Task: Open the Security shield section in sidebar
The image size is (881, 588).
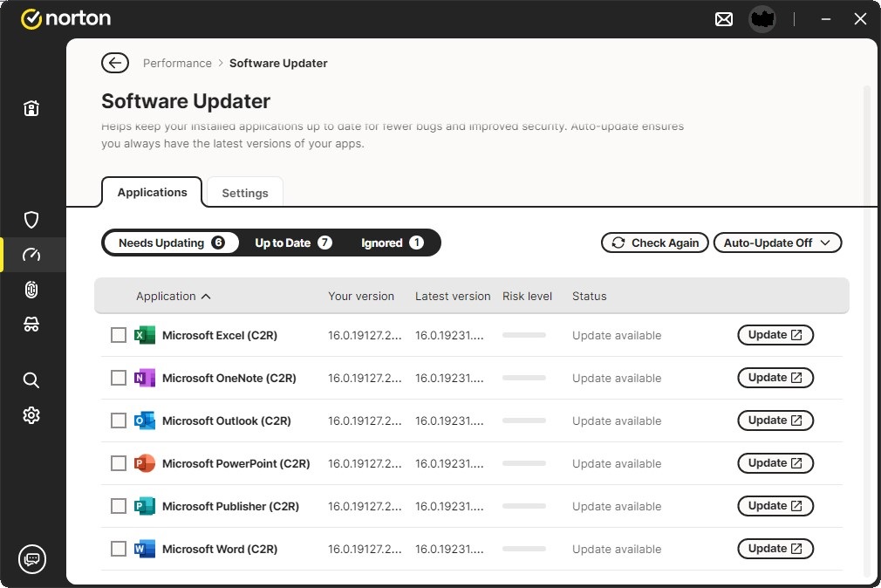Action: point(31,219)
